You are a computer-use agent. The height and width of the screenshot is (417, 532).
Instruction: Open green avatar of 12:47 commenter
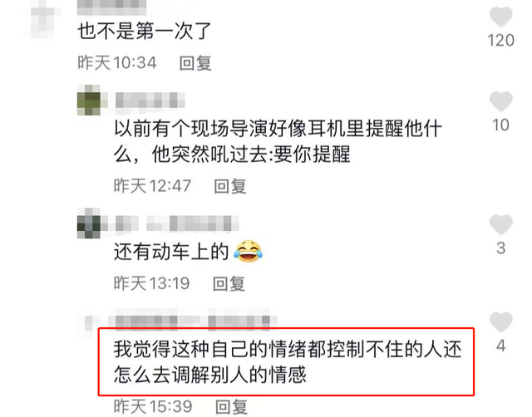(x=90, y=101)
